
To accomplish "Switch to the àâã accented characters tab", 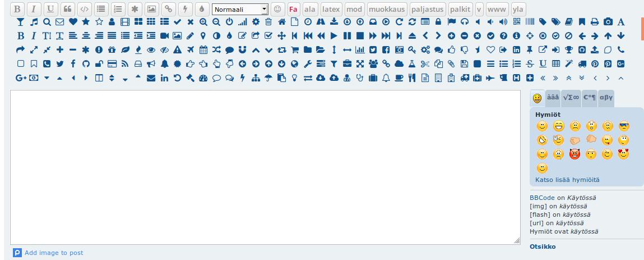I will click(x=553, y=98).
